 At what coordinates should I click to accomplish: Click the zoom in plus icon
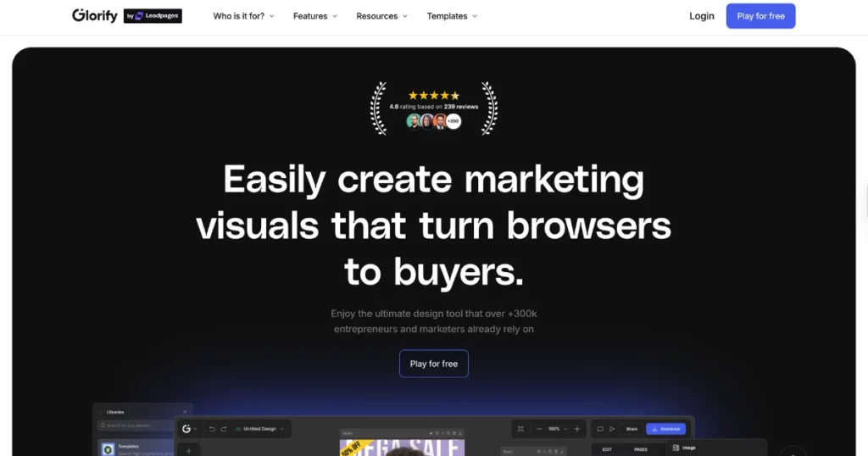(576, 429)
